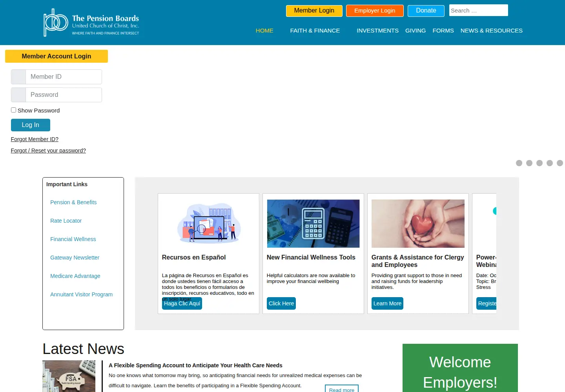This screenshot has height=392, width=565.
Task: Click the Recursos en Español illustration
Action: pyautogui.click(x=208, y=223)
